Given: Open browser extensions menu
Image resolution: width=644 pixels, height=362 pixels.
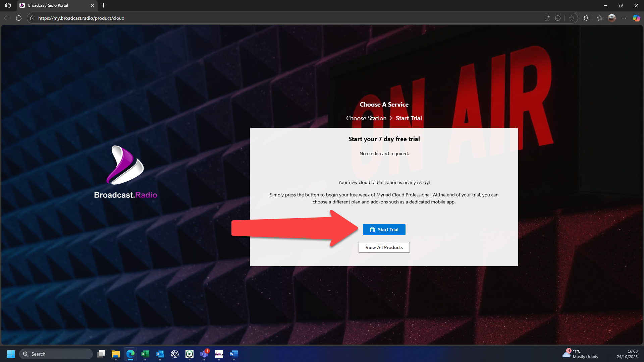Looking at the screenshot, I should [586, 18].
